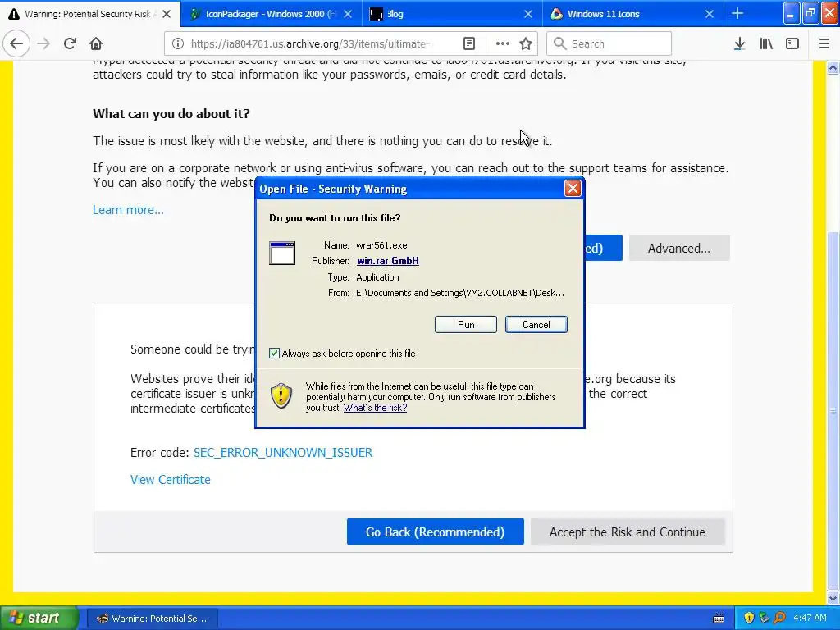Screen dimensions: 840x630
Task: Click the page scrollbar up arrow
Action: tap(833, 67)
